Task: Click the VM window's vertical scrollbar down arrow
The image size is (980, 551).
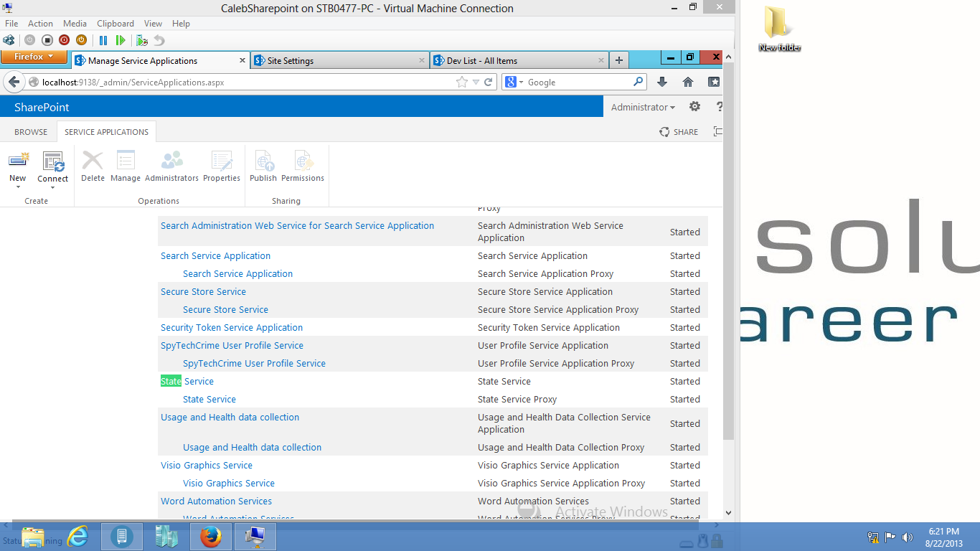Action: tap(728, 513)
